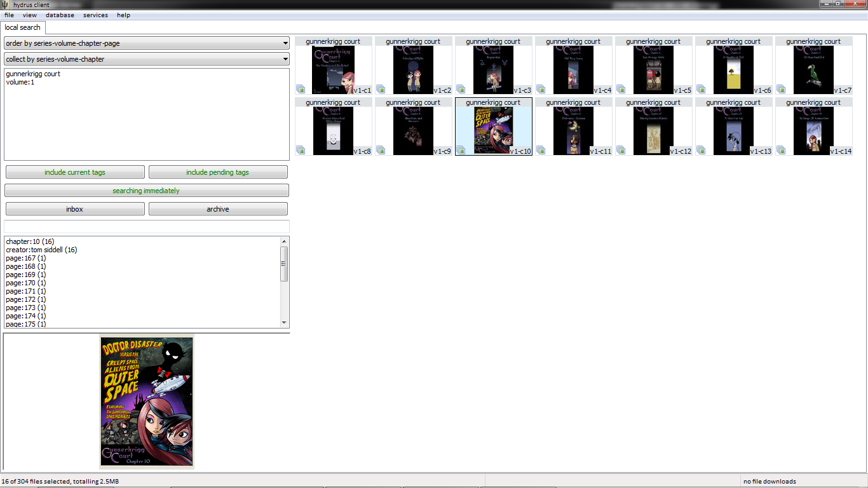Toggle searching immediately button
Screen dimensions: 868x488
point(147,191)
